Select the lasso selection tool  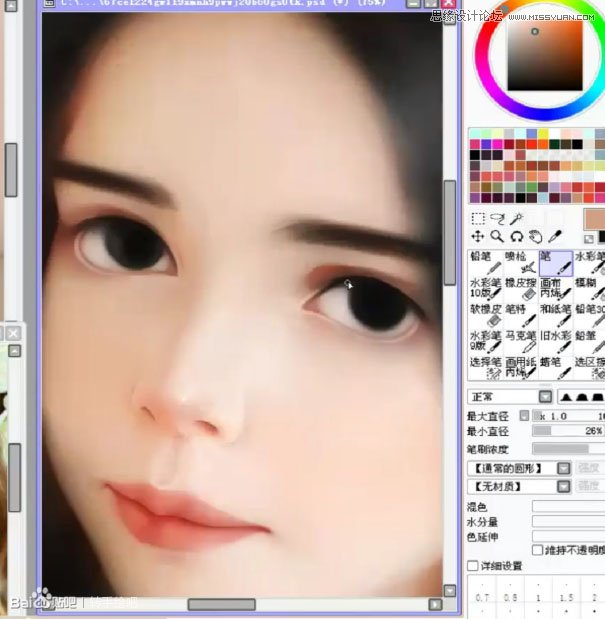[497, 218]
